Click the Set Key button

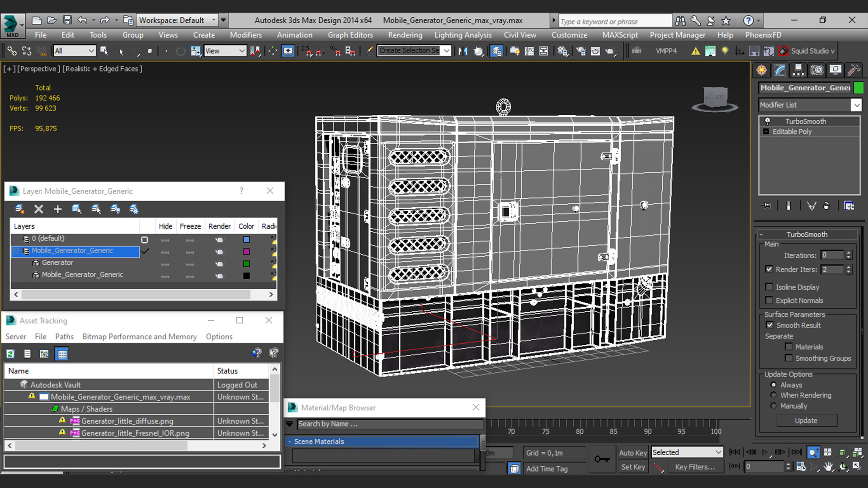pyautogui.click(x=632, y=467)
